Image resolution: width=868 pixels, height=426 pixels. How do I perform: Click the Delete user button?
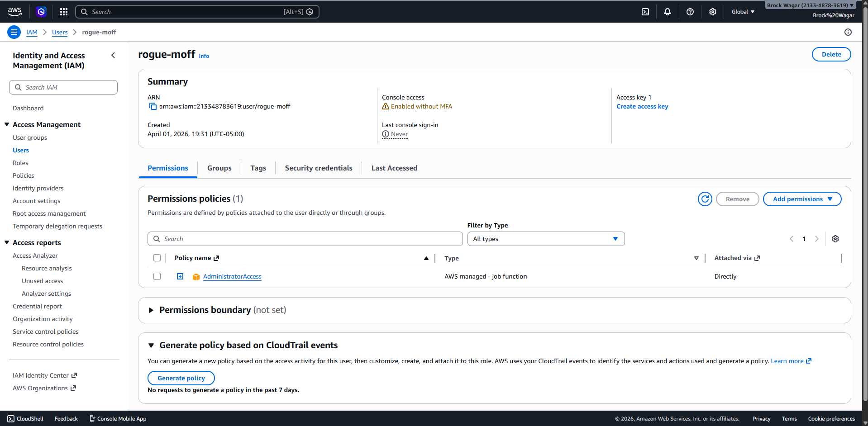[x=831, y=54]
